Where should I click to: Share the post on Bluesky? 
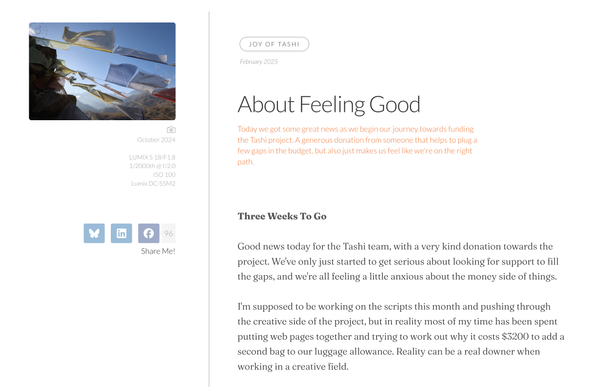coord(94,233)
